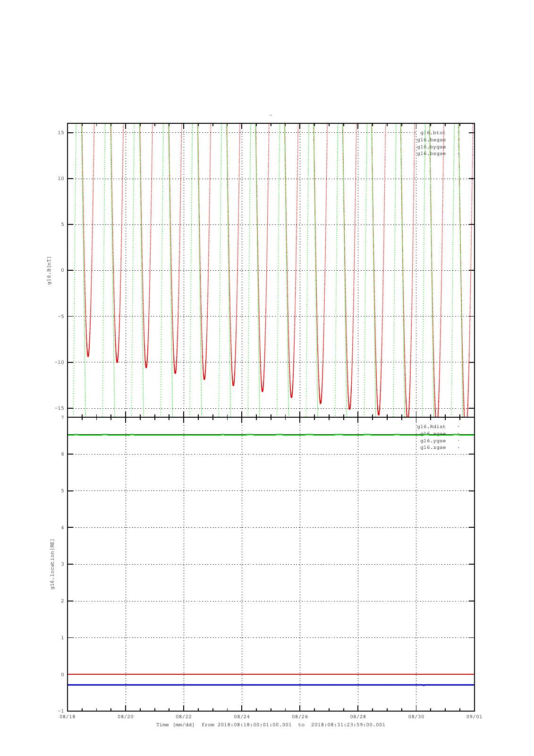Select the g16.ygse legend label
This screenshot has width=534, height=756.
(433, 441)
